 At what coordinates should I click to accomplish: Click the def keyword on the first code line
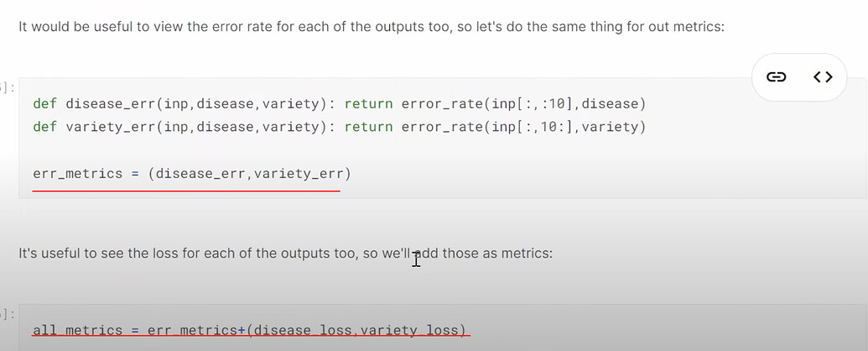point(44,103)
